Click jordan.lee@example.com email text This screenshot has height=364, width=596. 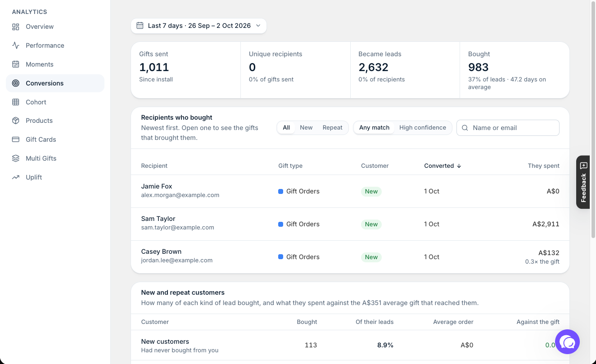click(x=177, y=261)
